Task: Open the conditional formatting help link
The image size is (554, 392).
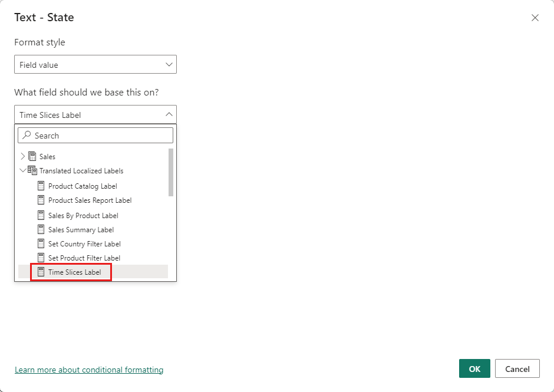Action: click(x=89, y=370)
